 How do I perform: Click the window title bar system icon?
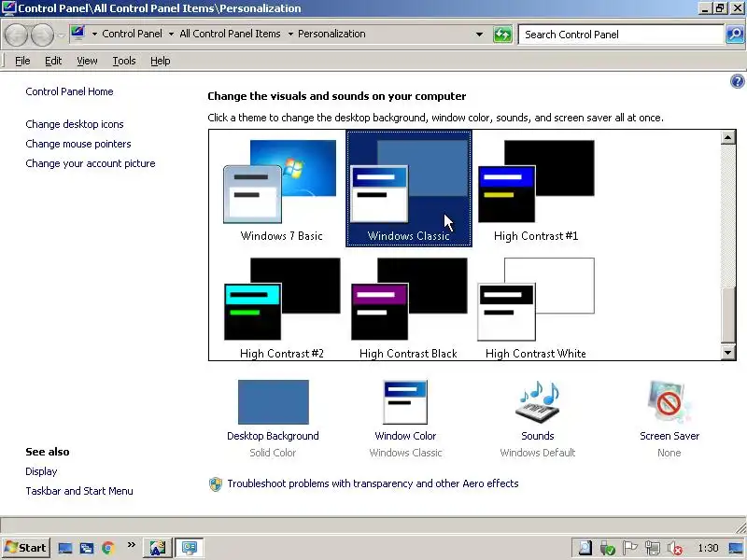[9, 8]
